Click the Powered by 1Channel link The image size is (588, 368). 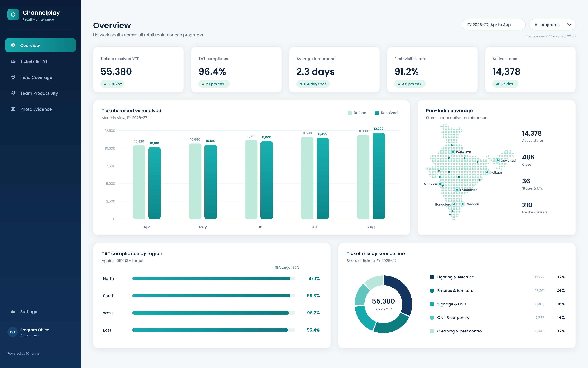tap(24, 353)
